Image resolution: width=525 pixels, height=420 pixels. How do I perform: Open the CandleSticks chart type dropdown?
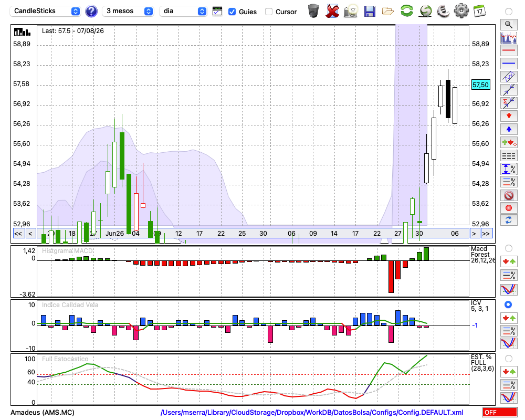point(45,11)
